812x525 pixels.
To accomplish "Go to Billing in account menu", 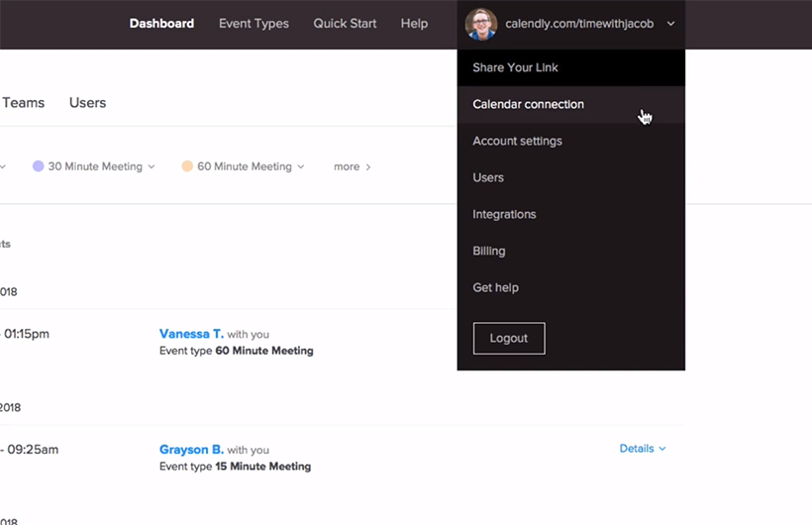I will tap(570, 252).
